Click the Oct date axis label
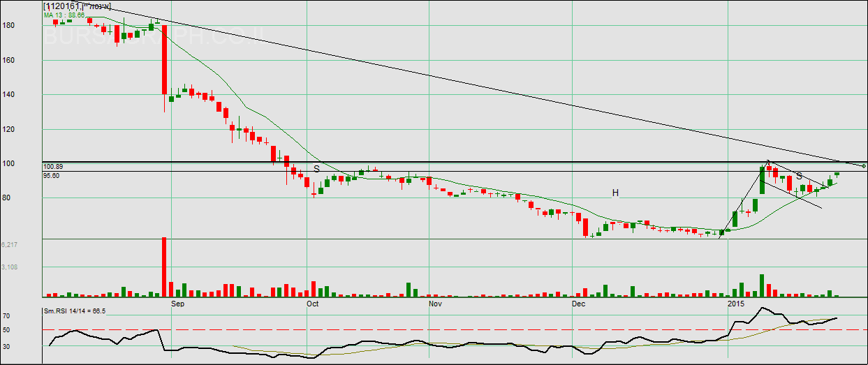868x365 pixels. point(312,304)
